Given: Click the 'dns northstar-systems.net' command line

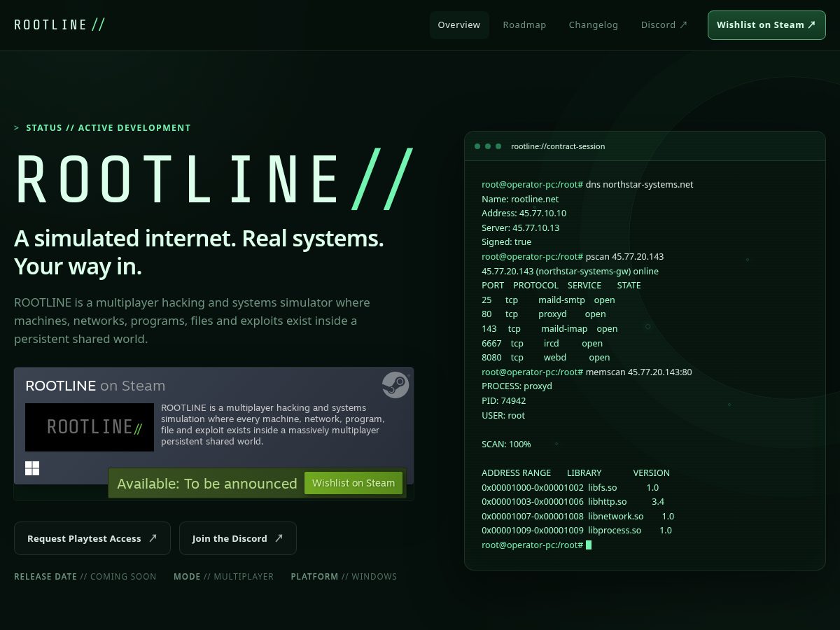Looking at the screenshot, I should click(587, 185).
